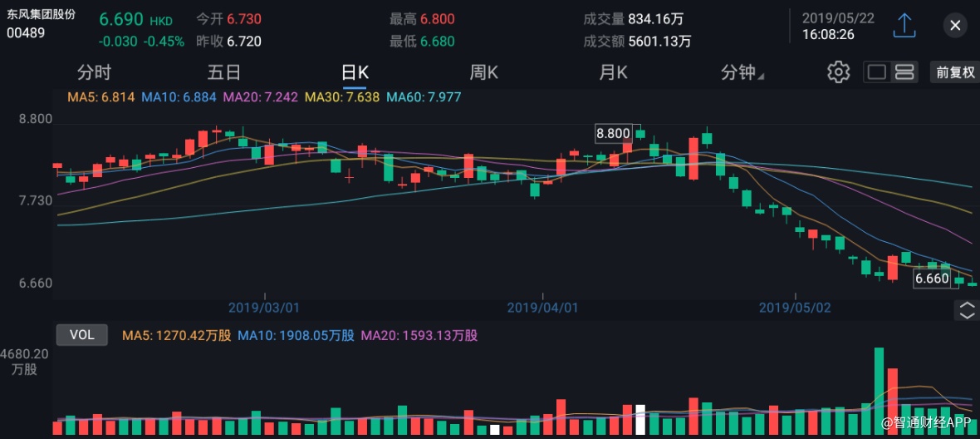
Task: Click the volume MA20: 1593.13万股 label
Action: [420, 336]
